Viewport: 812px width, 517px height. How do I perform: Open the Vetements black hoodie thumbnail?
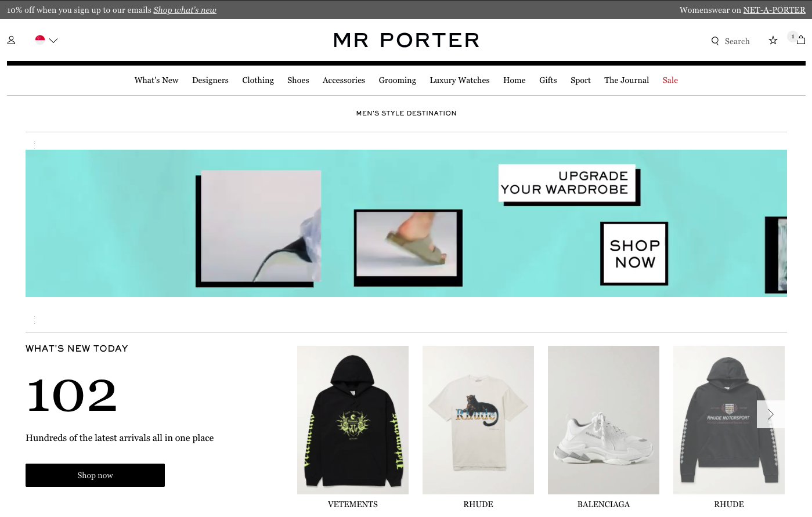(353, 420)
